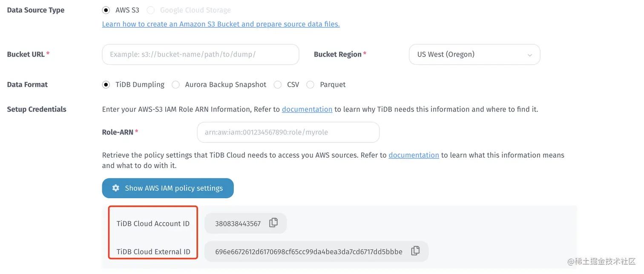The height and width of the screenshot is (274, 644).
Task: Open the Bucket Region dropdown
Action: tap(474, 54)
